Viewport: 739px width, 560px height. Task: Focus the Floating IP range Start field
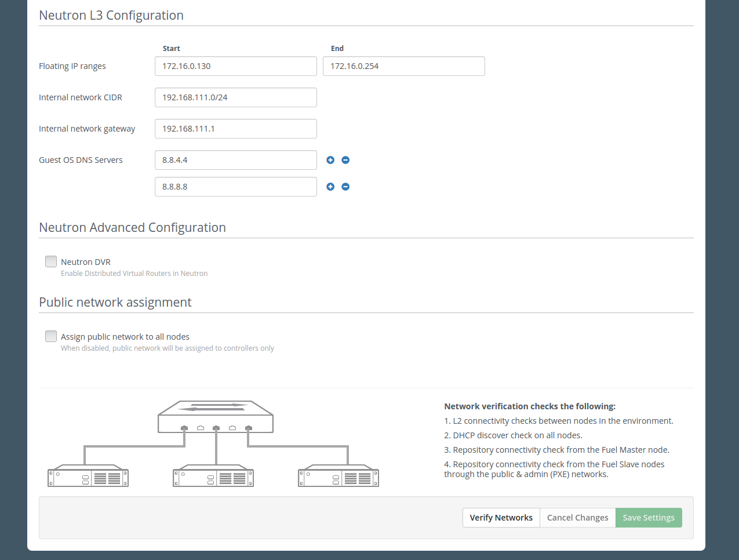[235, 66]
